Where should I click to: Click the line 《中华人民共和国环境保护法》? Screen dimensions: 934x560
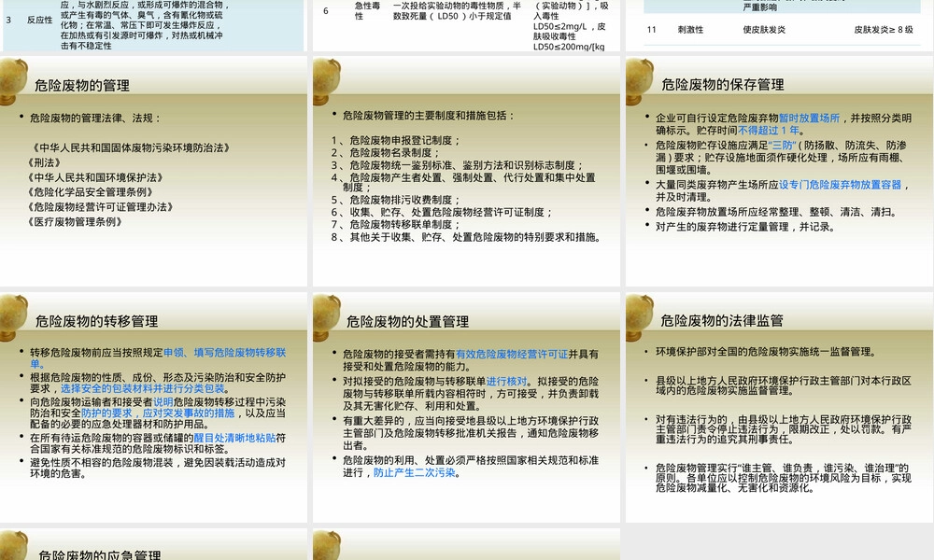(95, 177)
